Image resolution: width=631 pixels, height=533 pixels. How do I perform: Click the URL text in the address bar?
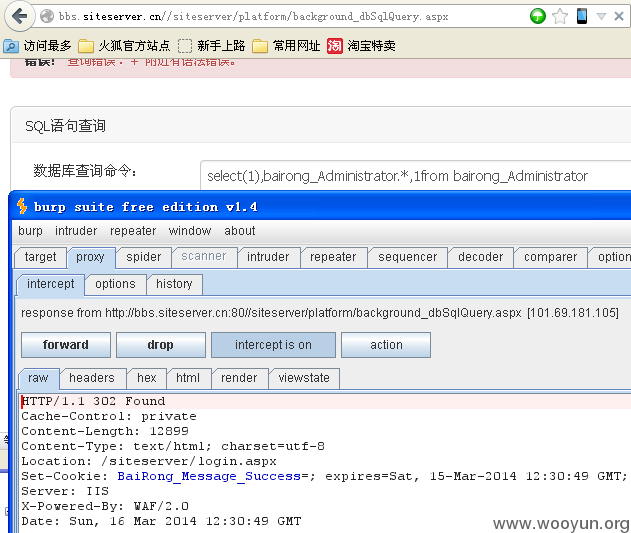(x=254, y=17)
